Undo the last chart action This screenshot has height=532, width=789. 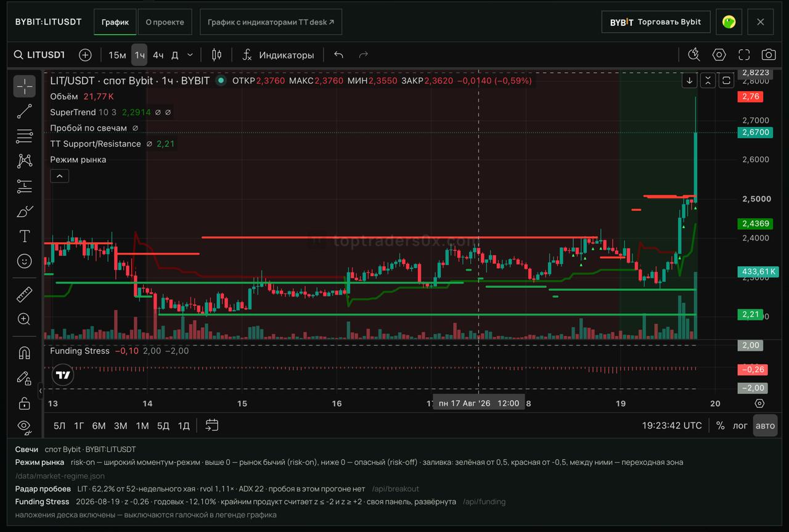pyautogui.click(x=338, y=55)
